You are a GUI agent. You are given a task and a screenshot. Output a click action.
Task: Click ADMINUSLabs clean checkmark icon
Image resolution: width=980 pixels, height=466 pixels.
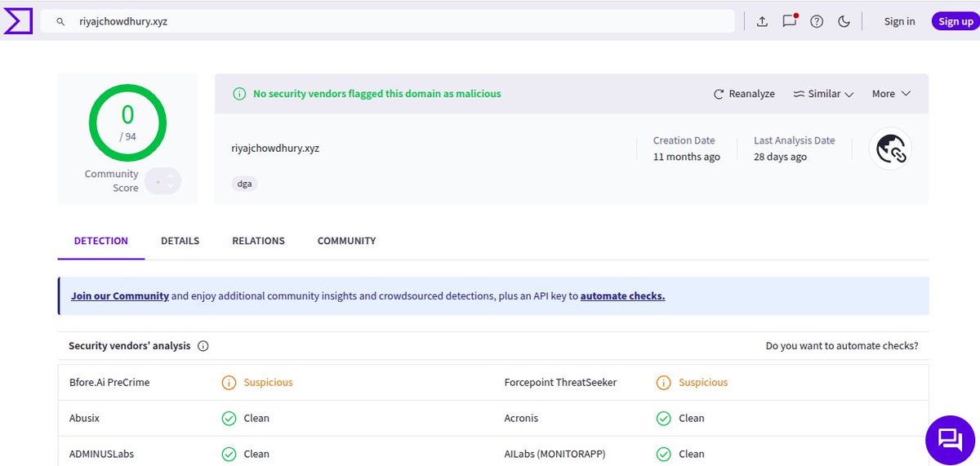229,455
